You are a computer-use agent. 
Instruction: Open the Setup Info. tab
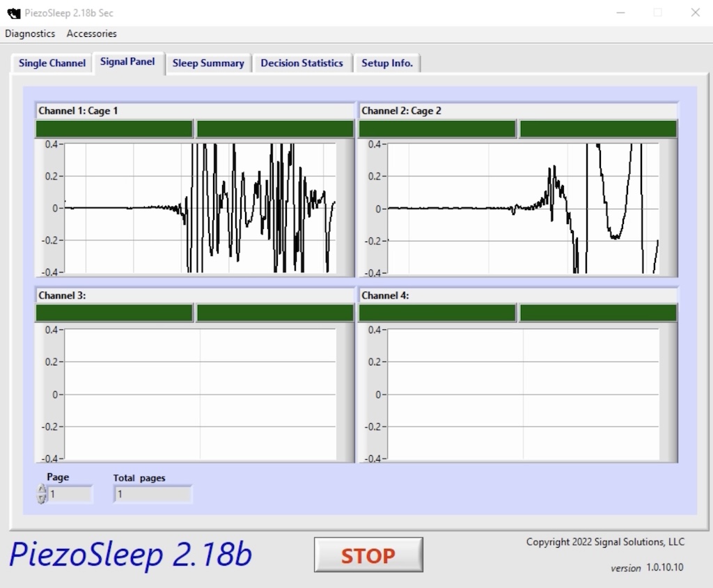point(387,63)
